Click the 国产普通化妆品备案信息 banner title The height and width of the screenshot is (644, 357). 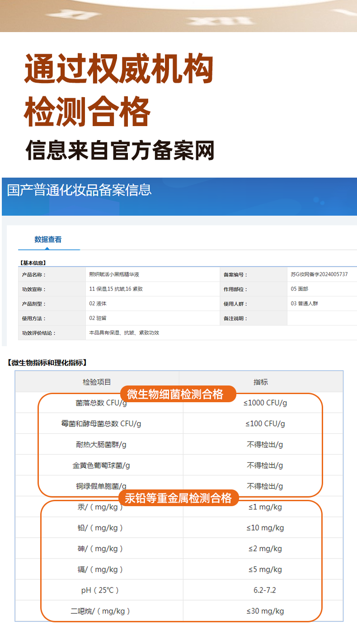[x=80, y=190]
